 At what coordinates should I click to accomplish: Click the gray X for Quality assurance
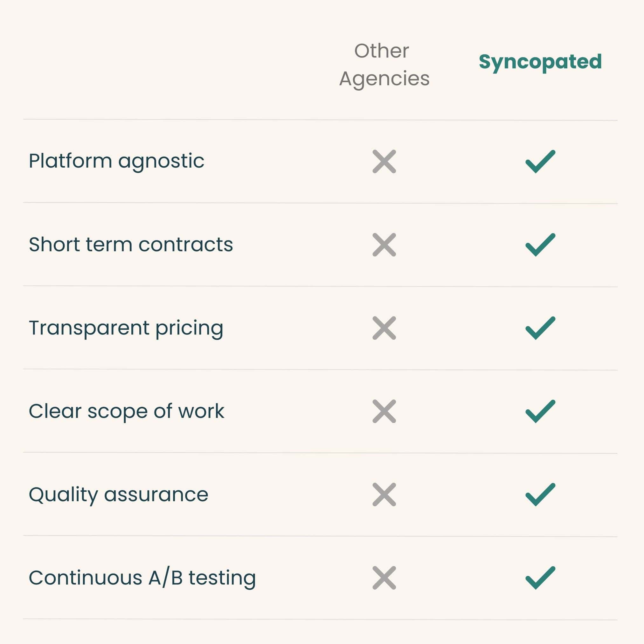[x=384, y=495]
